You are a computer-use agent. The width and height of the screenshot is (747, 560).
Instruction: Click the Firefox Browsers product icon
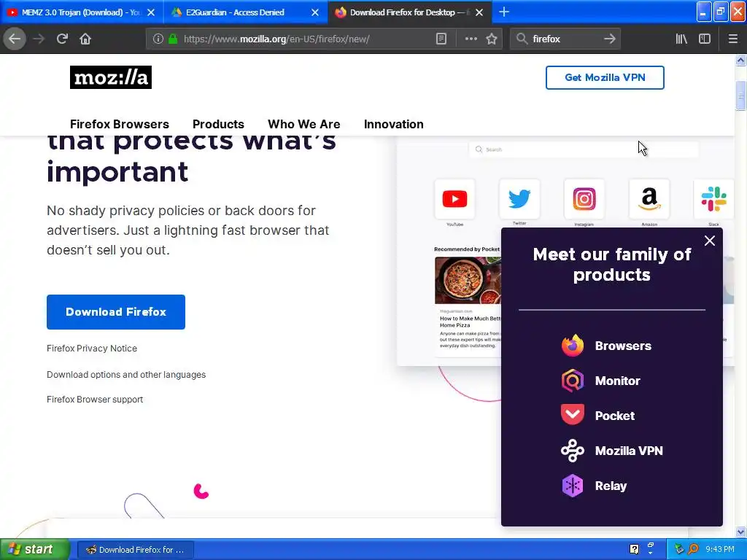pyautogui.click(x=572, y=346)
